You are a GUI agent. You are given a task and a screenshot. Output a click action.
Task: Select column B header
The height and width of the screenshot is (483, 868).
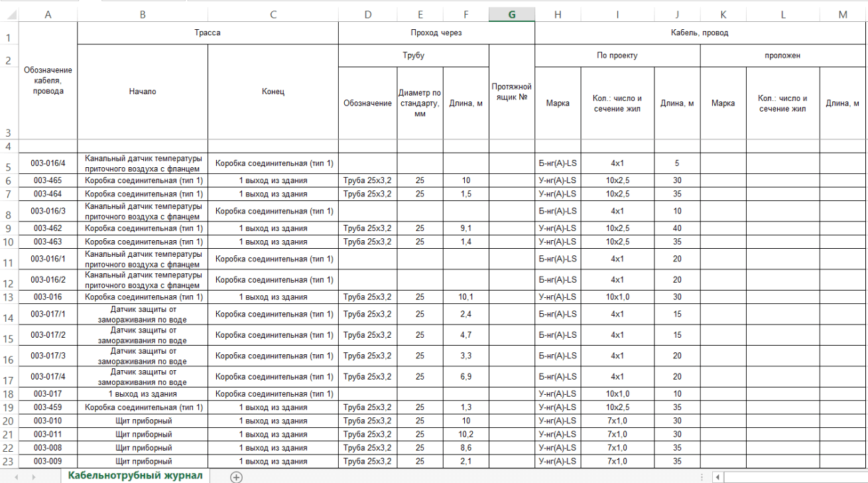(x=143, y=15)
